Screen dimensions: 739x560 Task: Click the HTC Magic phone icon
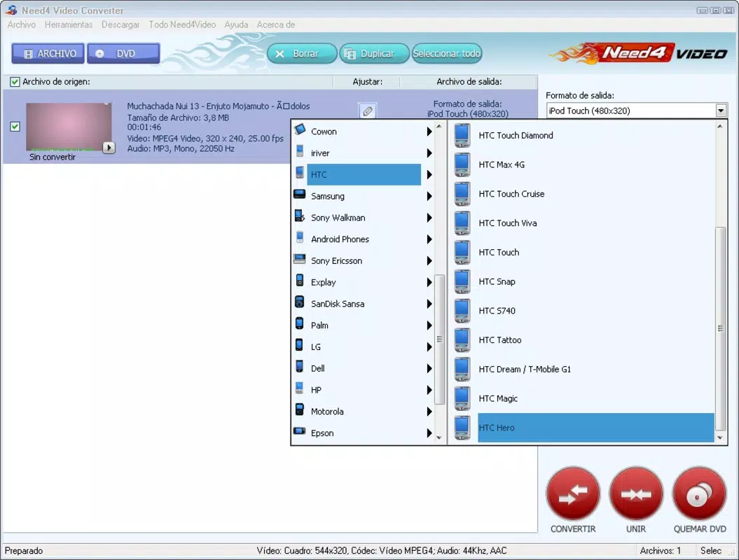click(x=462, y=398)
